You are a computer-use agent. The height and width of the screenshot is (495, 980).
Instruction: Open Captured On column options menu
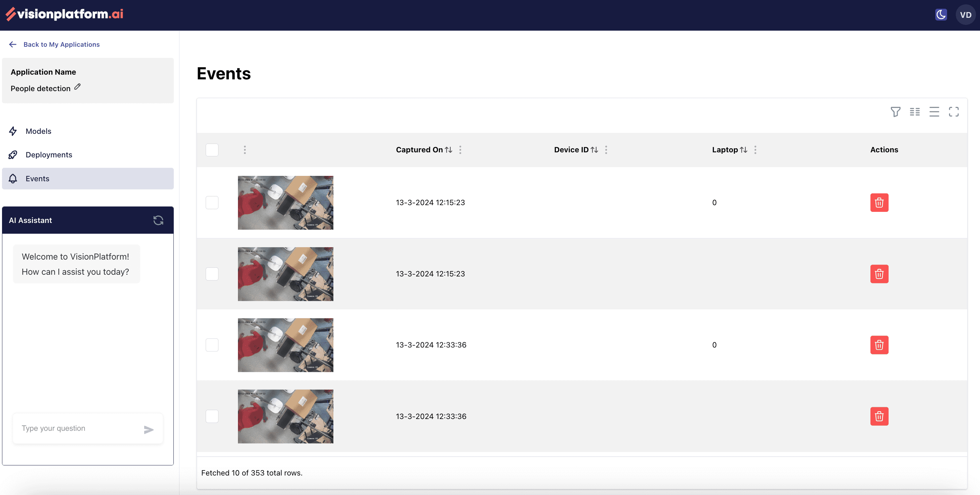pyautogui.click(x=460, y=150)
